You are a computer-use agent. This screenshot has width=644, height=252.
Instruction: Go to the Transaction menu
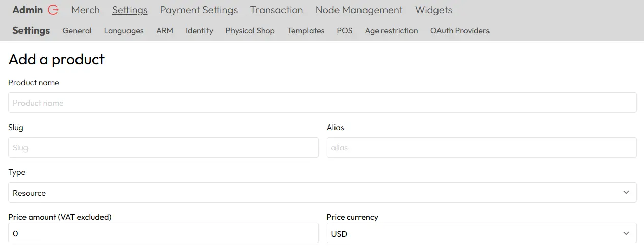click(276, 10)
